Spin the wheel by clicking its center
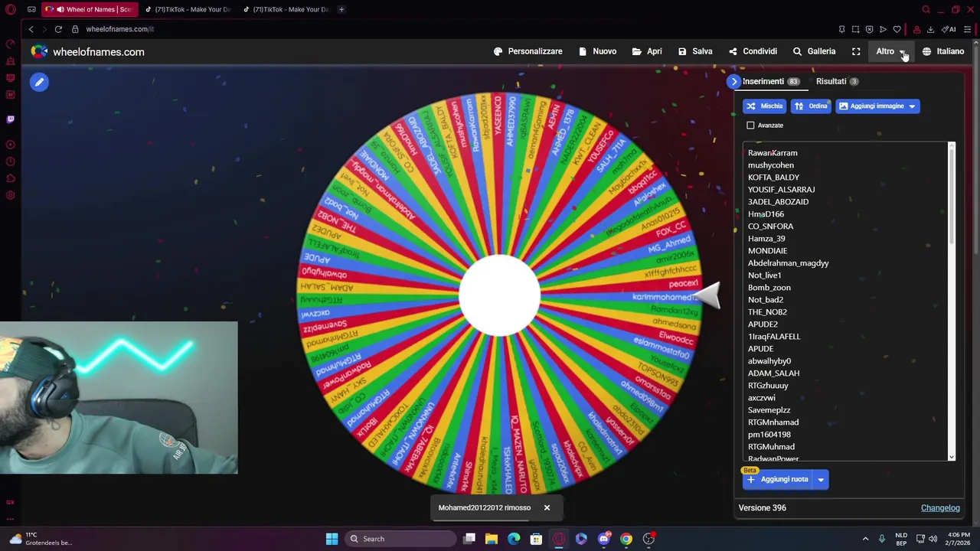Viewport: 980px width, 551px height. tap(499, 295)
